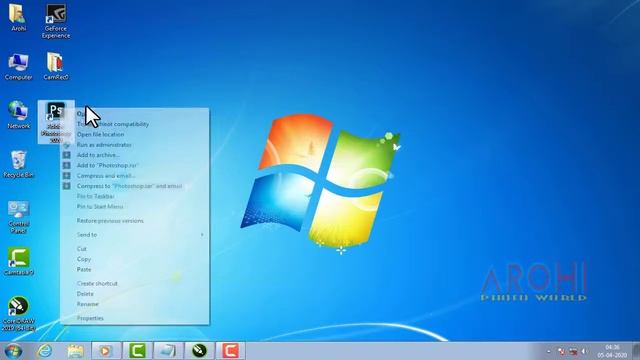
Task: Choose Run as administrator
Action: (135, 145)
